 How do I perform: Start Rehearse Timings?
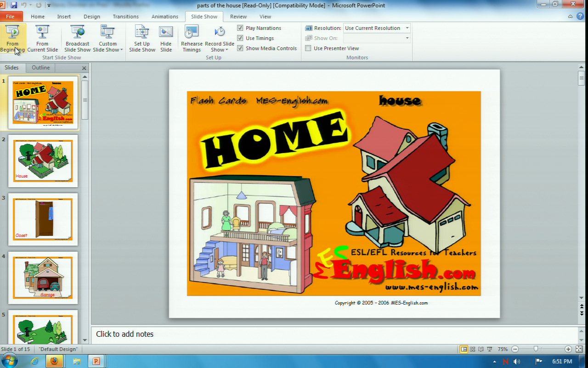(x=192, y=39)
